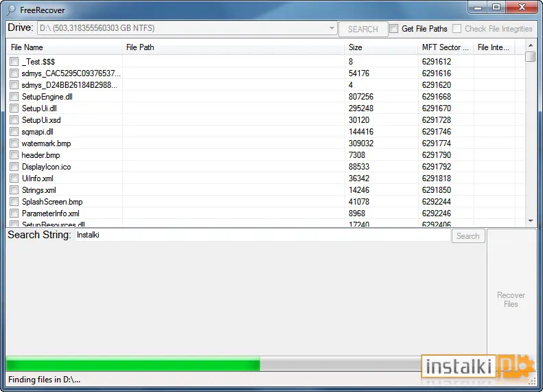Image resolution: width=543 pixels, height=392 pixels.
Task: Select the SetupUi.xsd checkbox
Action: pyautogui.click(x=14, y=120)
